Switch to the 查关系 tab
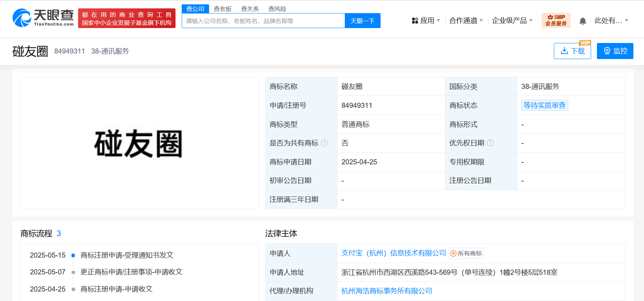This screenshot has height=301, width=644. (250, 9)
